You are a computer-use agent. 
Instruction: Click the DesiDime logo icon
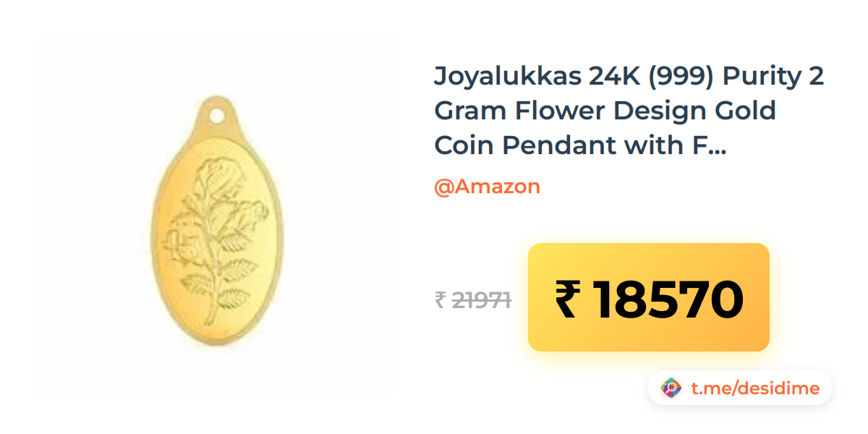[x=671, y=388]
